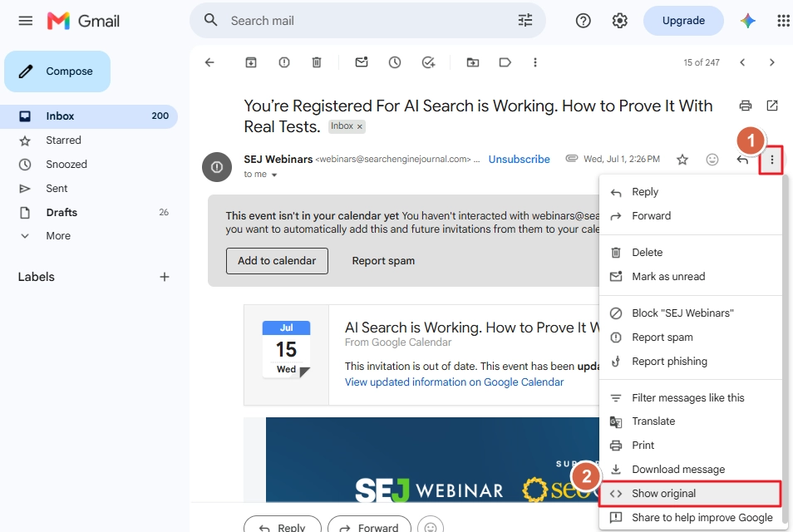Open the Drafts folder

[89, 213]
